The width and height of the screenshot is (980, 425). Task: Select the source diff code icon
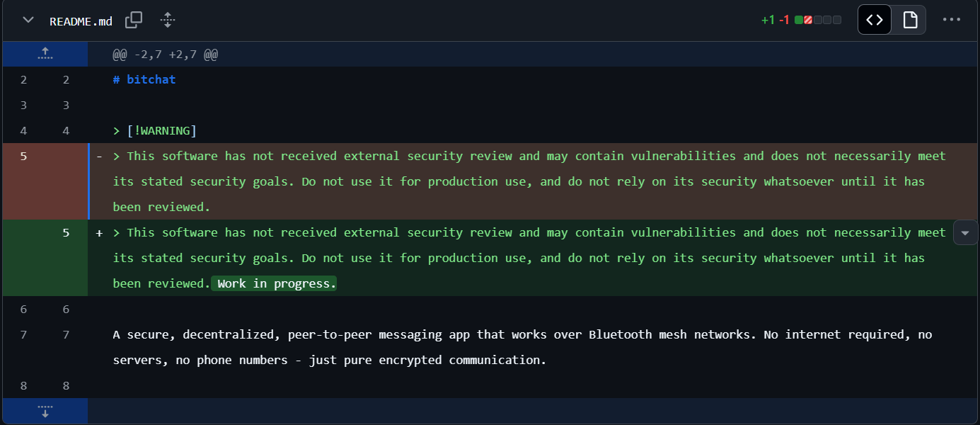[874, 20]
